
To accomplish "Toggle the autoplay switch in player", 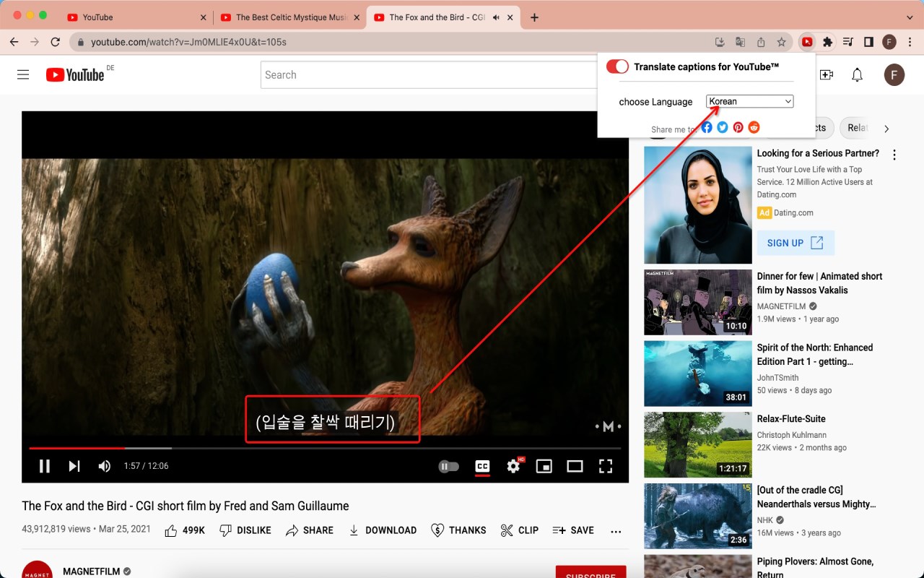I will 448,467.
